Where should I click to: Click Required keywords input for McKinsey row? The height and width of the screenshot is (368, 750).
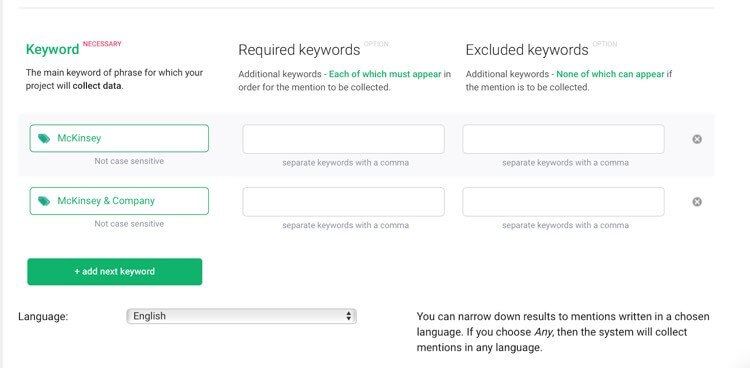coord(343,139)
